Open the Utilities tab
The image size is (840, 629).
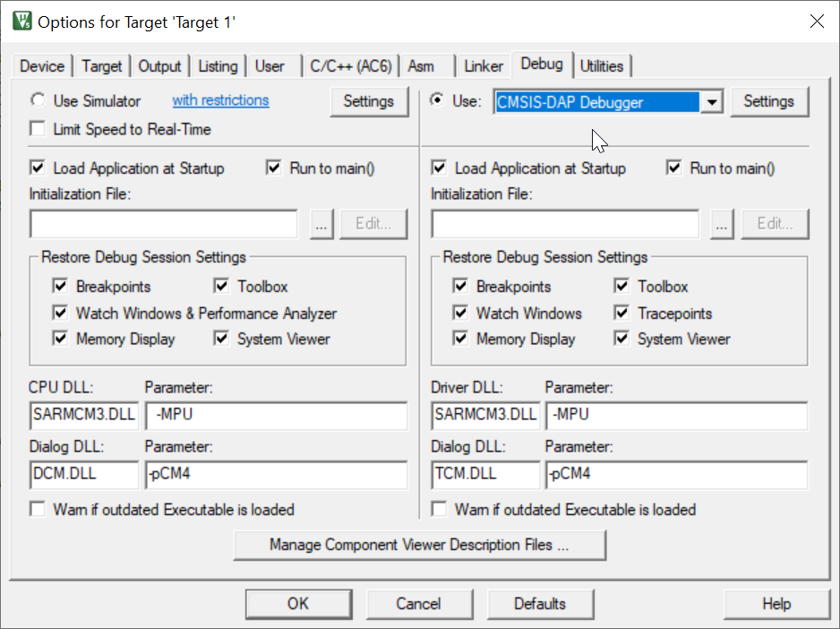tap(603, 65)
